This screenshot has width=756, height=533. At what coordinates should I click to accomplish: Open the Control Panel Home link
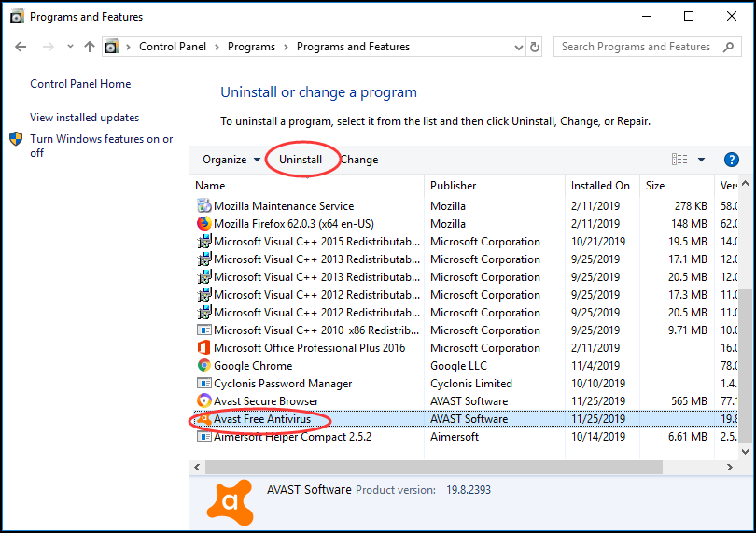tap(80, 84)
